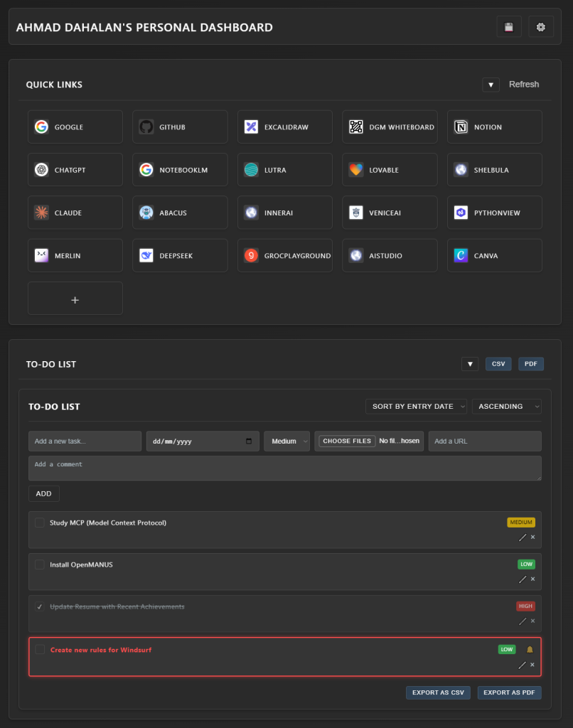Image resolution: width=573 pixels, height=728 pixels.
Task: Select the Medium priority dropdown
Action: [x=286, y=441]
